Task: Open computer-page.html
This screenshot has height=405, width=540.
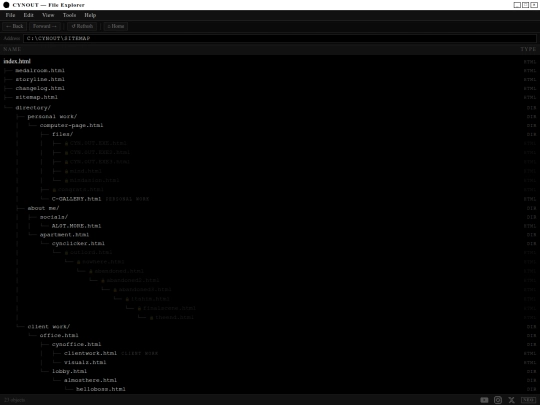Action: (71, 125)
